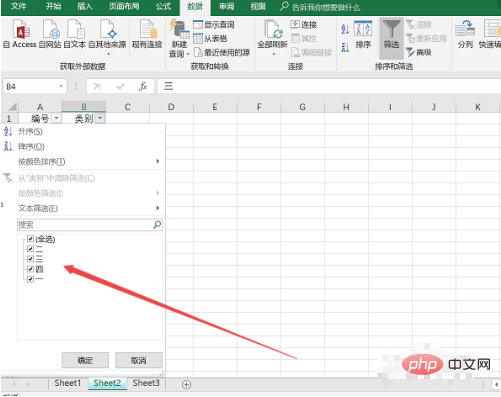Click search magnifier in filter box
This screenshot has height=397, width=501.
pyautogui.click(x=157, y=225)
